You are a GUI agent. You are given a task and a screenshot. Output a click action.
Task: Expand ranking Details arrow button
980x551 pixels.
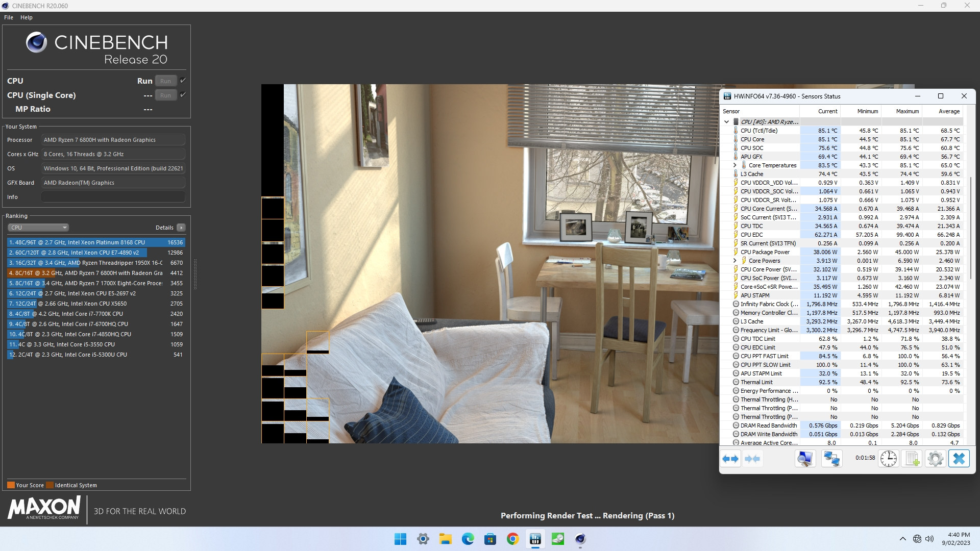tap(181, 228)
